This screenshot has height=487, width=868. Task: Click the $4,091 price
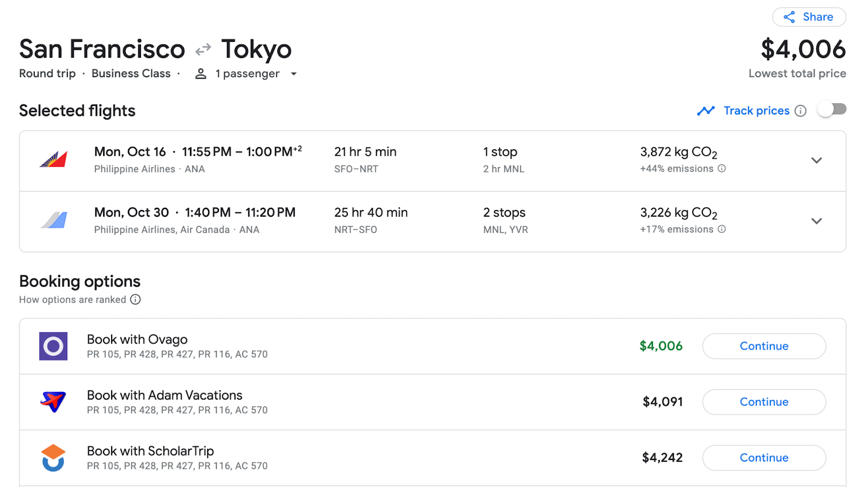coord(662,402)
